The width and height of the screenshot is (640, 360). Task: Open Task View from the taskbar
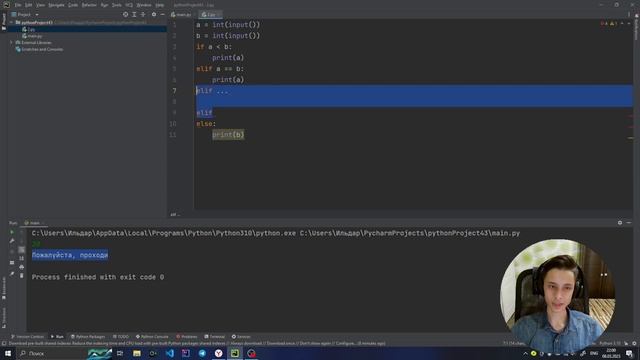(x=120, y=353)
